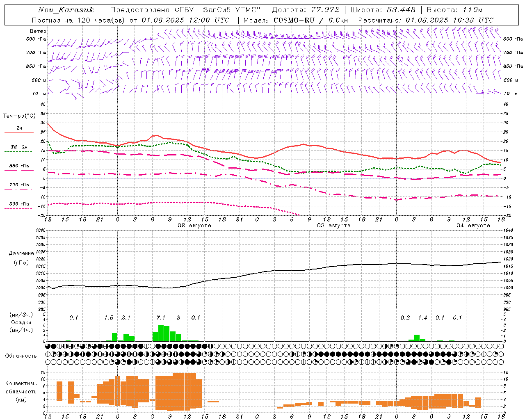Viewport: 525px width, 420px height.
Task: Click the pink dotted sample under 500 гПа legend
Action: click(x=18, y=208)
